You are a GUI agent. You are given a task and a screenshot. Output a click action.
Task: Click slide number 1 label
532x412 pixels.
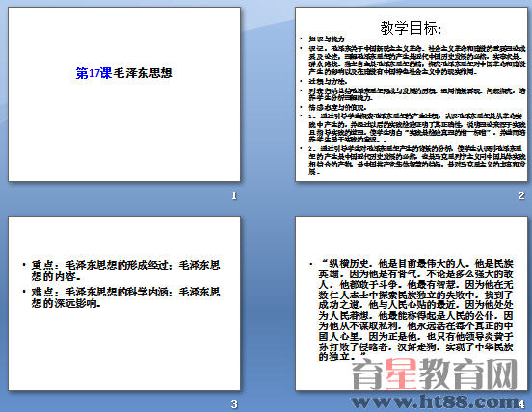[x=234, y=195]
